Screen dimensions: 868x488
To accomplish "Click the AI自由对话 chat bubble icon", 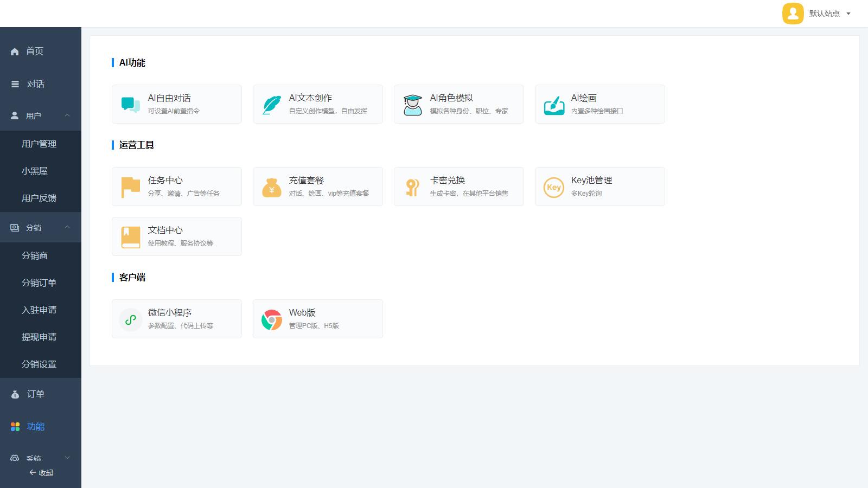I will pyautogui.click(x=131, y=105).
